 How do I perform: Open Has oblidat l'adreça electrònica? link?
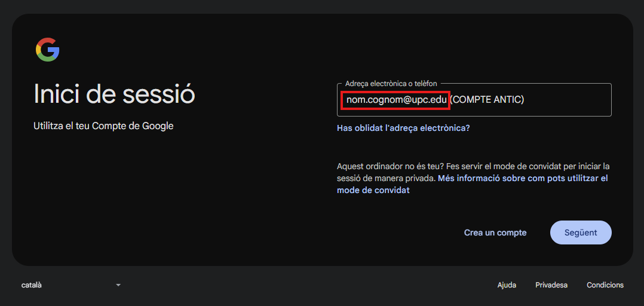pyautogui.click(x=403, y=128)
